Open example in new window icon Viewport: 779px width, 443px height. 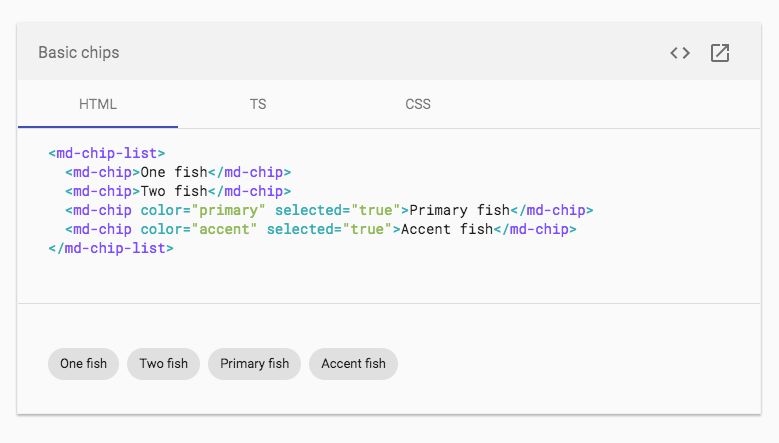coord(719,53)
